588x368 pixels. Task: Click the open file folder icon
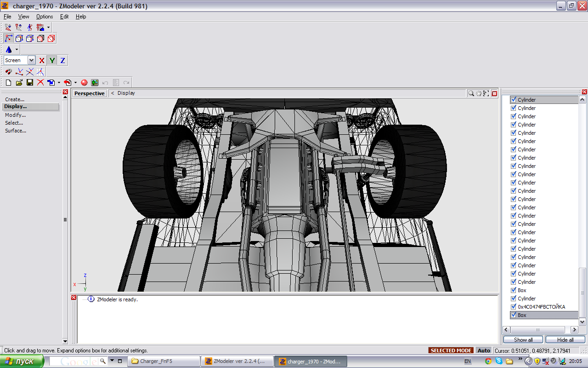19,82
